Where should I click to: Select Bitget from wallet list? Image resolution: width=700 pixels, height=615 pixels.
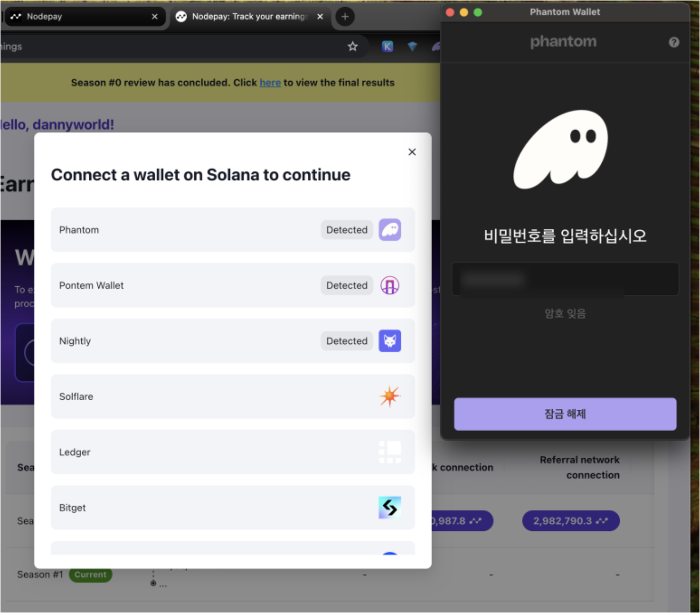(x=232, y=508)
